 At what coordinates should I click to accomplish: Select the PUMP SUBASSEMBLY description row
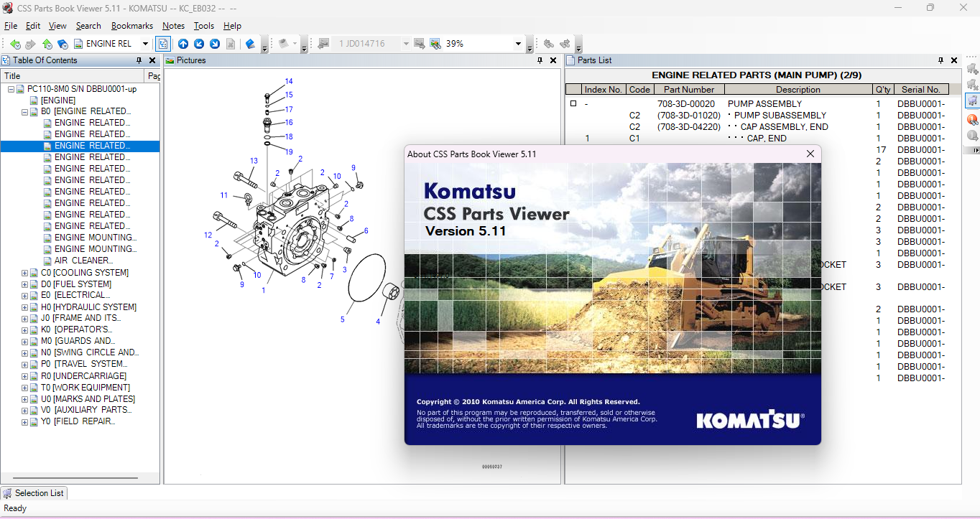(x=780, y=115)
